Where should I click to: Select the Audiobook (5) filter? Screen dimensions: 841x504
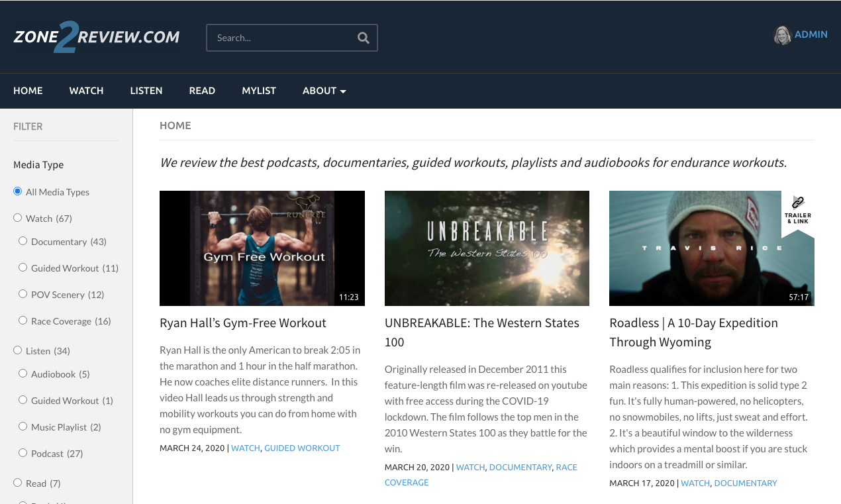point(23,374)
